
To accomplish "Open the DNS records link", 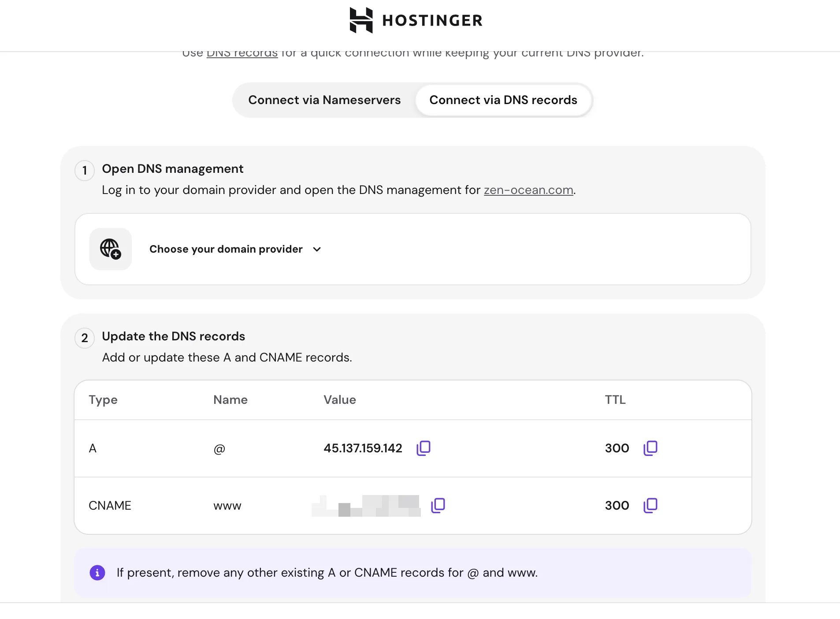I will [x=242, y=53].
